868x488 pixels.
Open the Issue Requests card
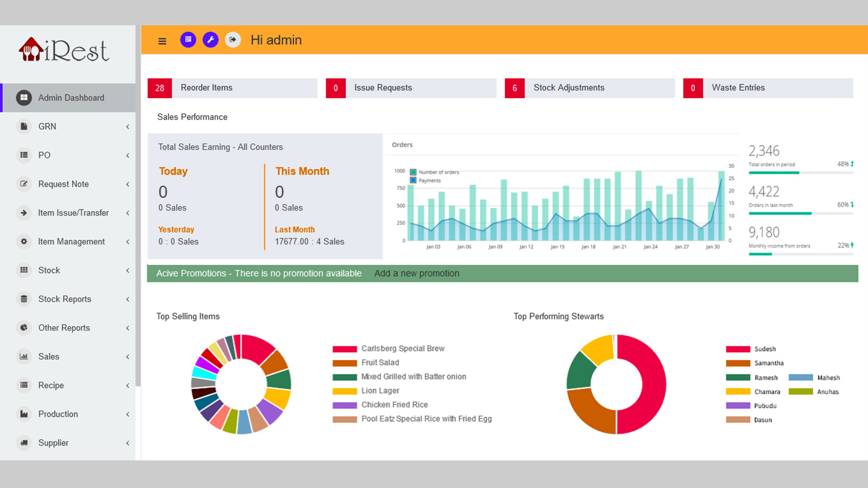coord(411,88)
